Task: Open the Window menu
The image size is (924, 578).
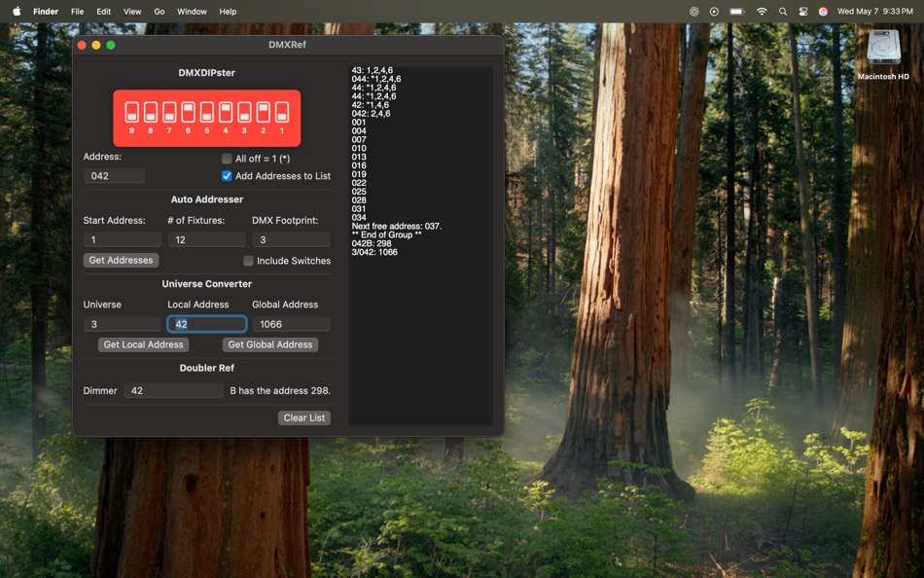Action: tap(192, 12)
